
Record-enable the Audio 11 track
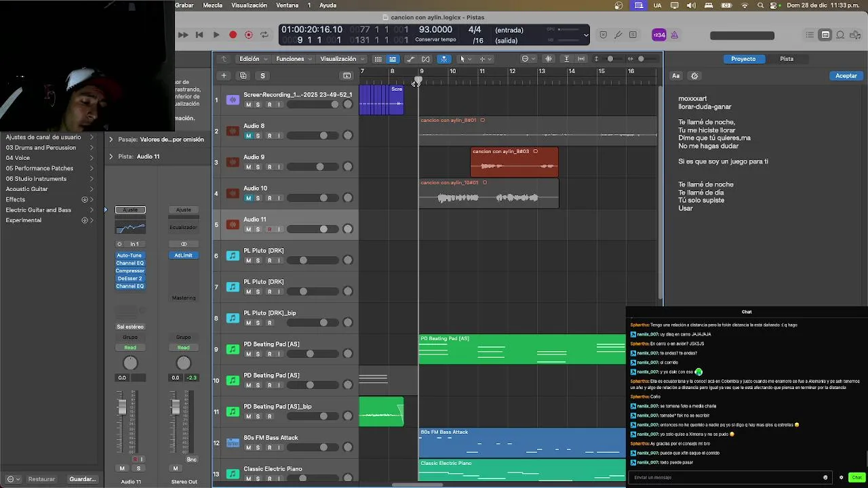click(269, 230)
